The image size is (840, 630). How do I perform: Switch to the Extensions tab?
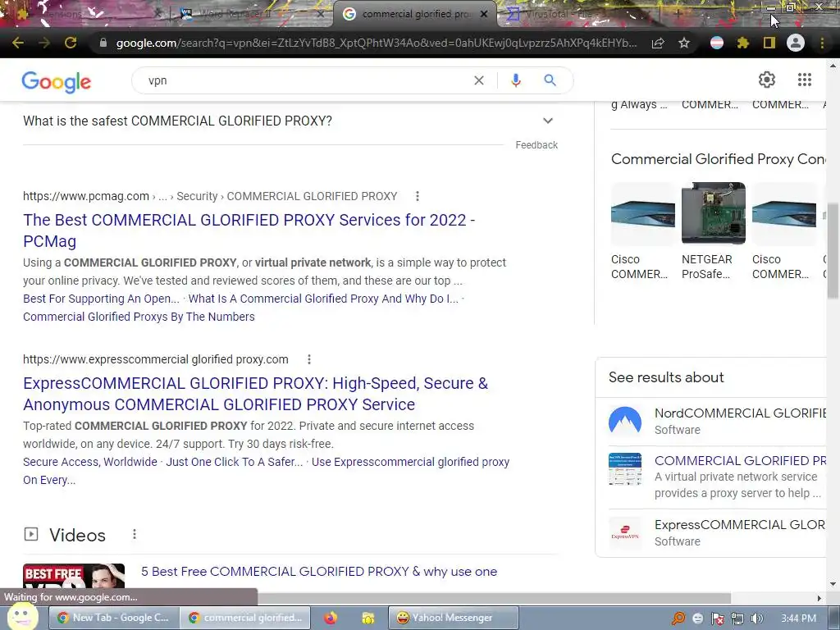[85, 15]
